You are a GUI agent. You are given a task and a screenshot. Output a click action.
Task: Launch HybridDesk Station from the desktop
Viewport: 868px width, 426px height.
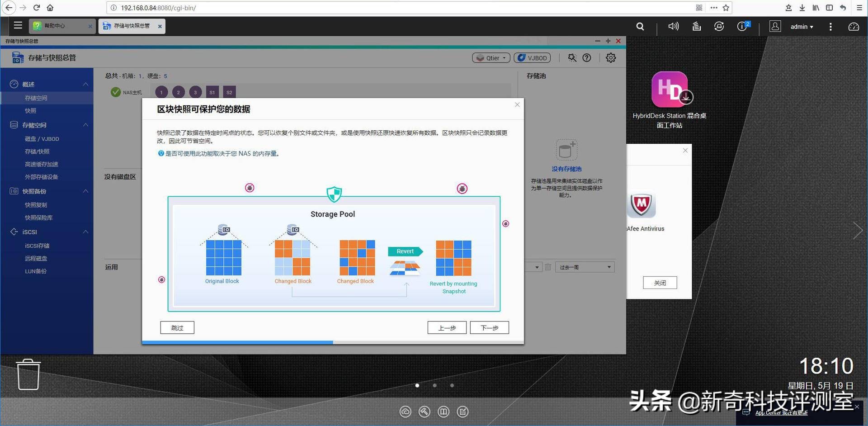point(670,89)
